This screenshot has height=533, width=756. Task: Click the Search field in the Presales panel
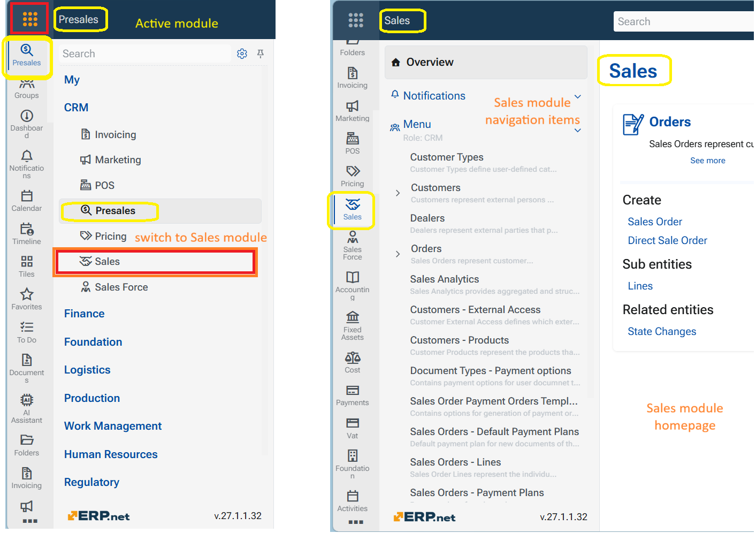(144, 54)
